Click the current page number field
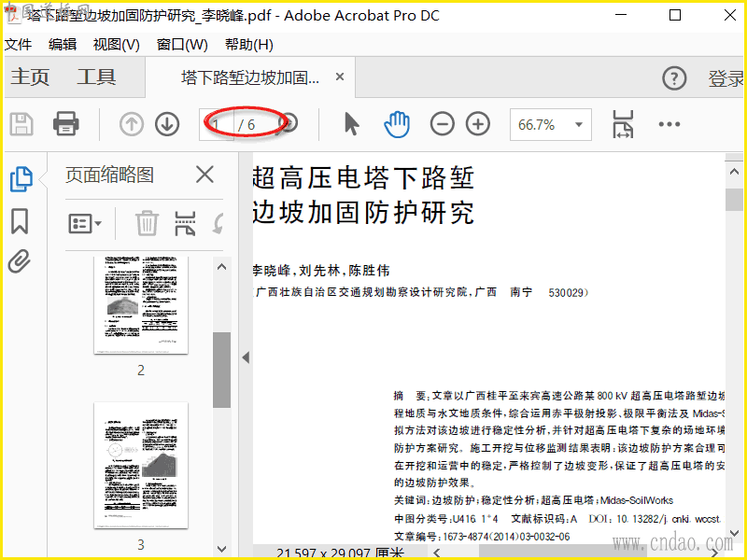 pyautogui.click(x=217, y=125)
